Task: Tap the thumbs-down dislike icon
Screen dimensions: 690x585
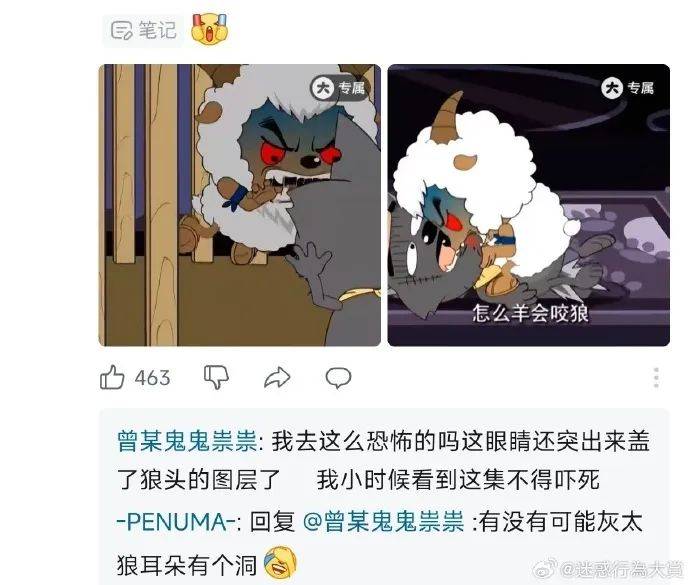Action: pyautogui.click(x=216, y=377)
